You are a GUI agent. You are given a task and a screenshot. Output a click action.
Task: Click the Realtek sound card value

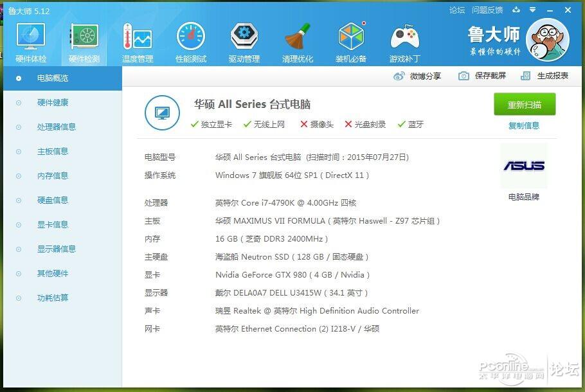317,311
